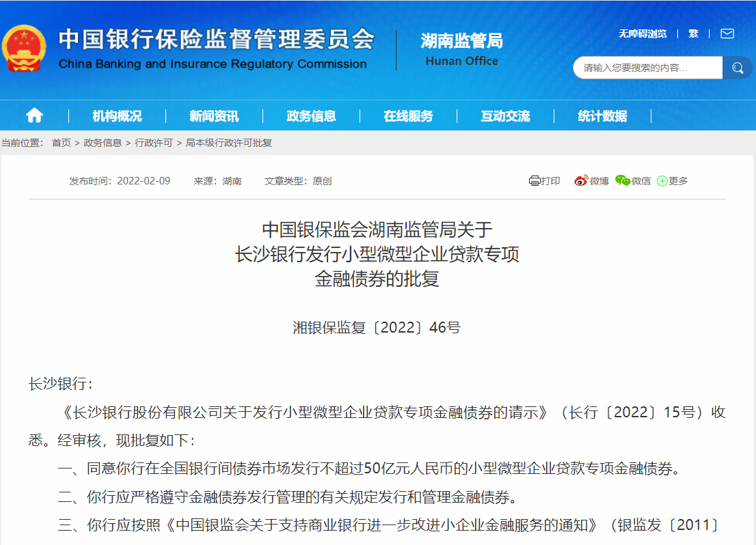Click 行政许可 in the breadcrumb
Viewport: 756px width, 545px height.
[x=153, y=143]
